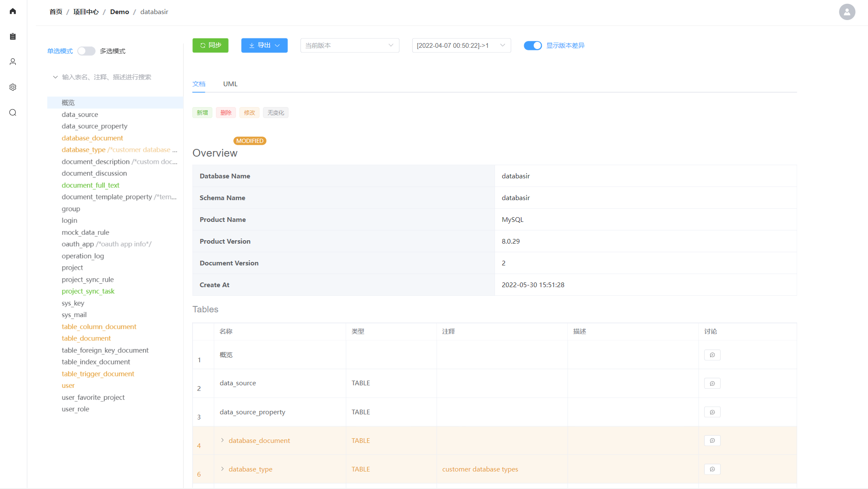The image size is (868, 489).
Task: Open the projects clipboard icon in sidebar
Action: click(13, 36)
